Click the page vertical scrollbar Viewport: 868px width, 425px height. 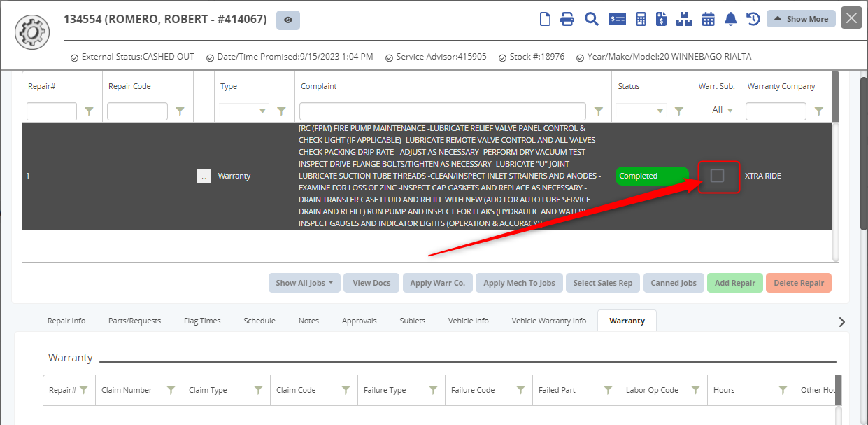(864, 154)
